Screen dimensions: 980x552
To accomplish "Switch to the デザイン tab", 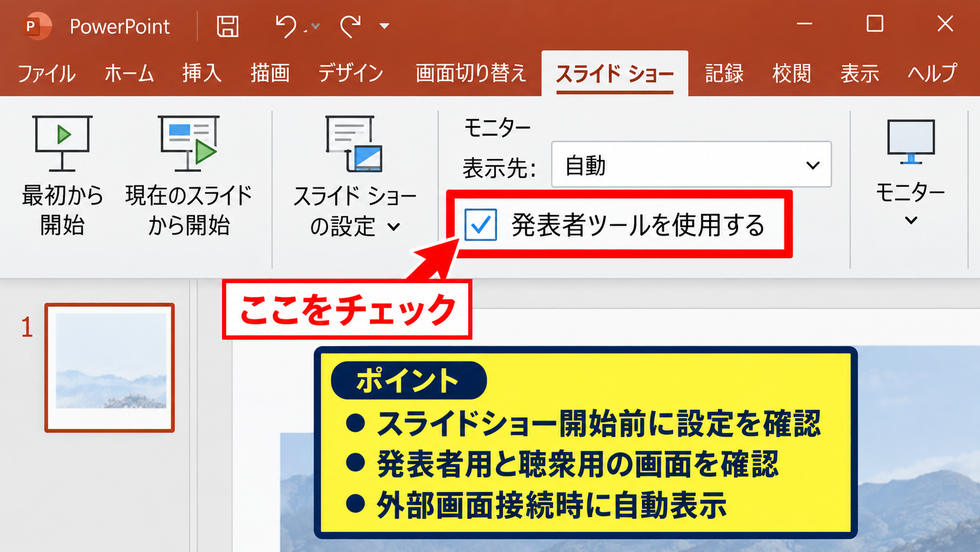I will tap(351, 73).
